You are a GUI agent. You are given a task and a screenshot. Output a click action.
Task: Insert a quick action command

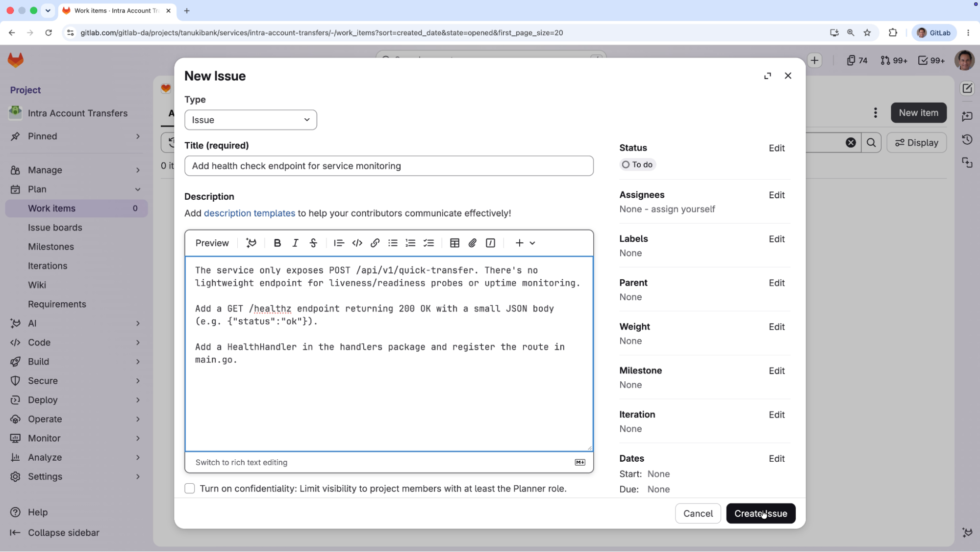pos(490,243)
